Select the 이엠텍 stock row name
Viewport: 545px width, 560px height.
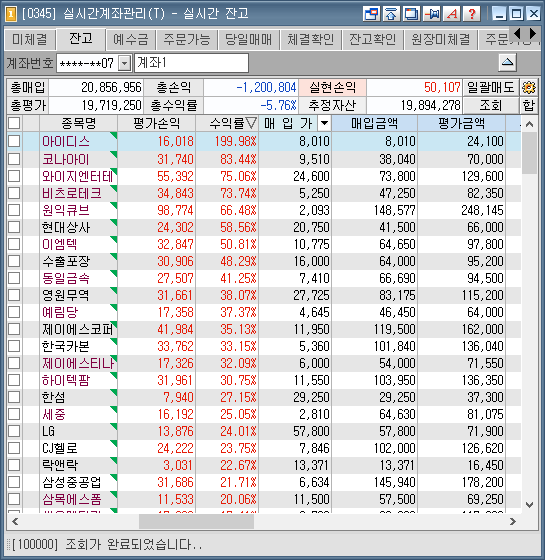click(59, 244)
